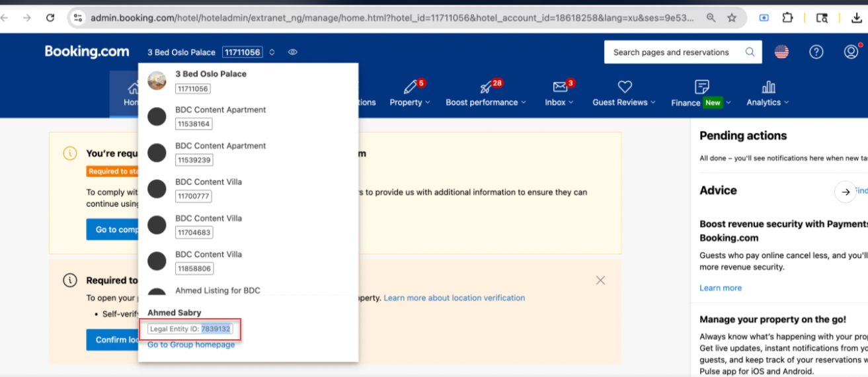Click the eye icon beside the property ID
868x377 pixels.
coord(293,52)
